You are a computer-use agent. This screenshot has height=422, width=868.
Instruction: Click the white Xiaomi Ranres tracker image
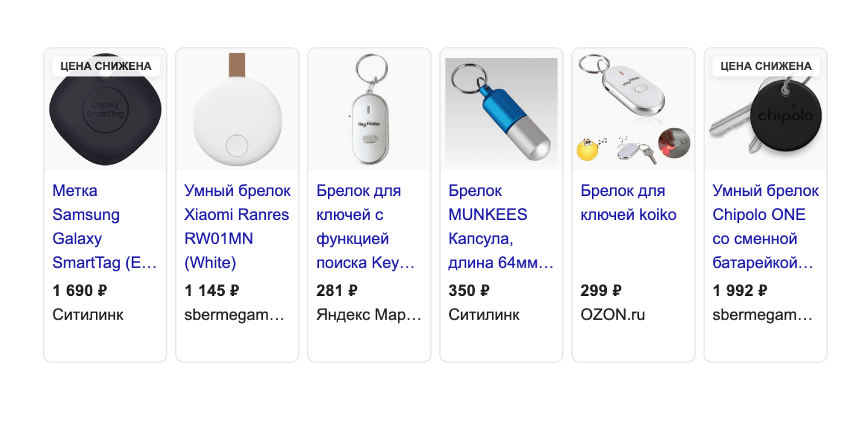tap(237, 112)
